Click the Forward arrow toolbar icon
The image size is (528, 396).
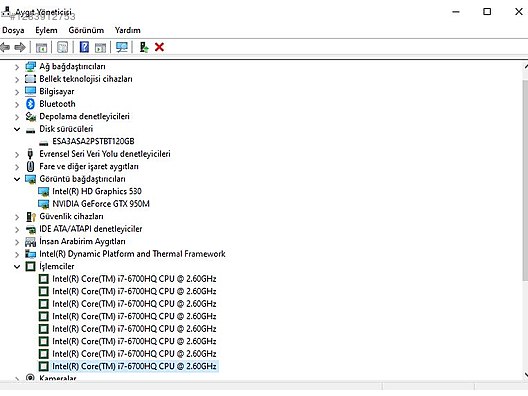point(20,47)
